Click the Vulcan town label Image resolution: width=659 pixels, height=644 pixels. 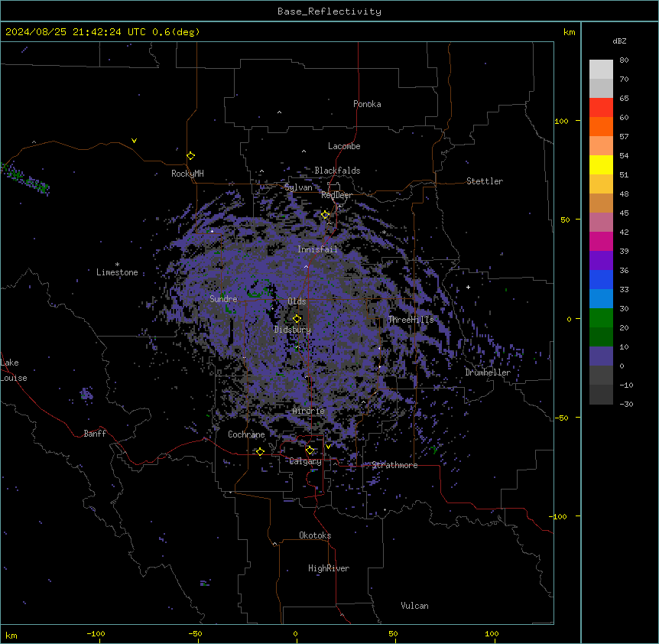tap(415, 606)
